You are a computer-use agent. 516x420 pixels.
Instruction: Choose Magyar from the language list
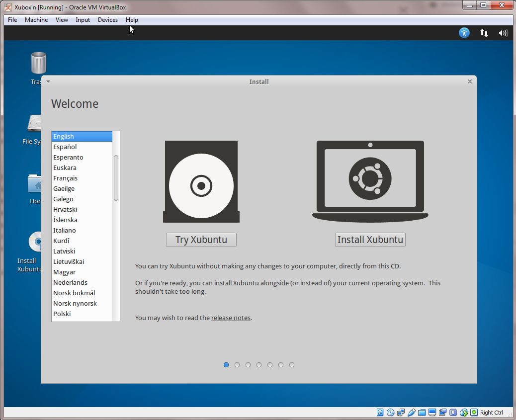(x=82, y=272)
